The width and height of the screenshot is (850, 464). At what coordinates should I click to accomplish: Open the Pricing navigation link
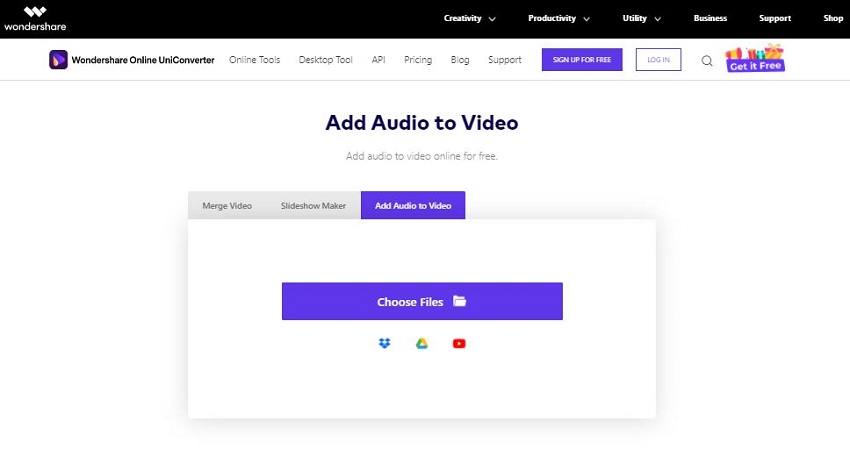point(418,60)
